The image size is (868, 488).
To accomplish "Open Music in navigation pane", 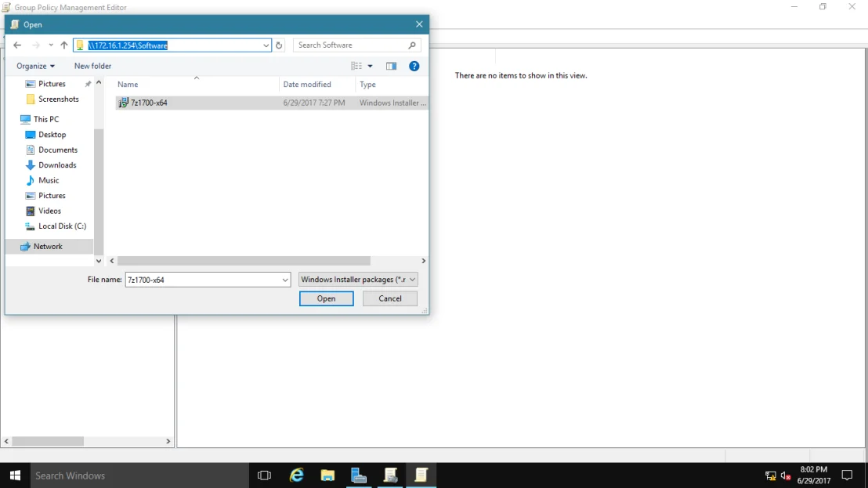I will (48, 180).
